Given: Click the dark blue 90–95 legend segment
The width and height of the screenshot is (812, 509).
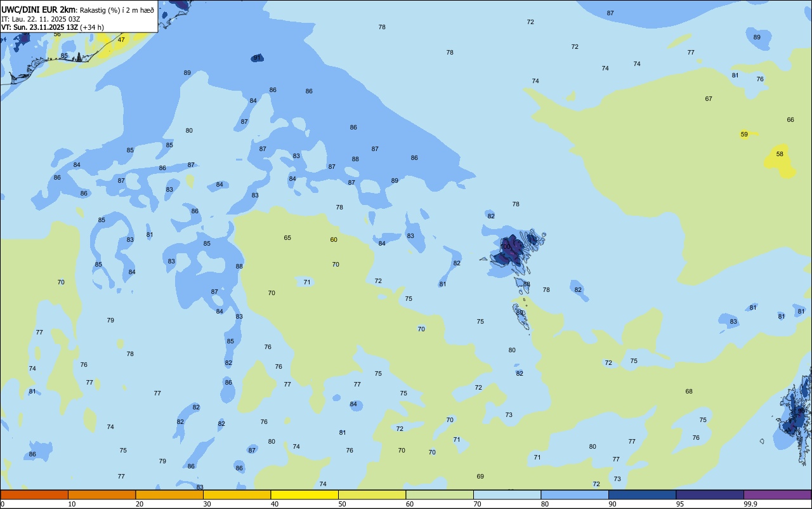Looking at the screenshot, I should click(642, 494).
